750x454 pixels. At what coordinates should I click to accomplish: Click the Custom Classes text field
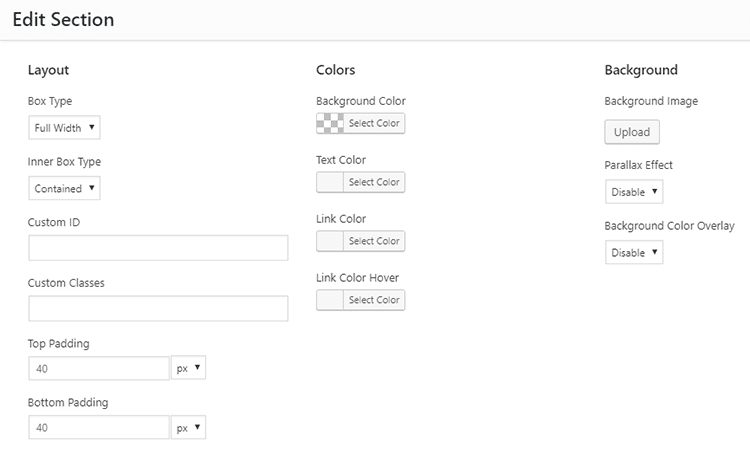point(158,309)
